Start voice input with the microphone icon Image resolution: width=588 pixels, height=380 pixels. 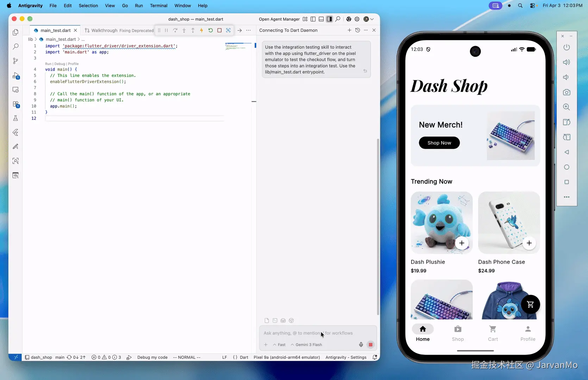[x=361, y=345]
